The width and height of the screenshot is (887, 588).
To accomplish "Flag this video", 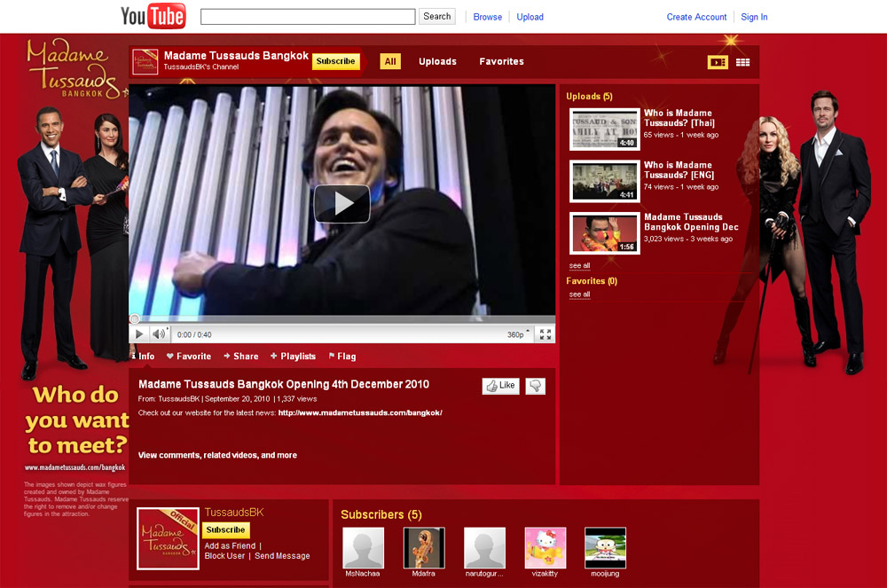I will tap(342, 357).
